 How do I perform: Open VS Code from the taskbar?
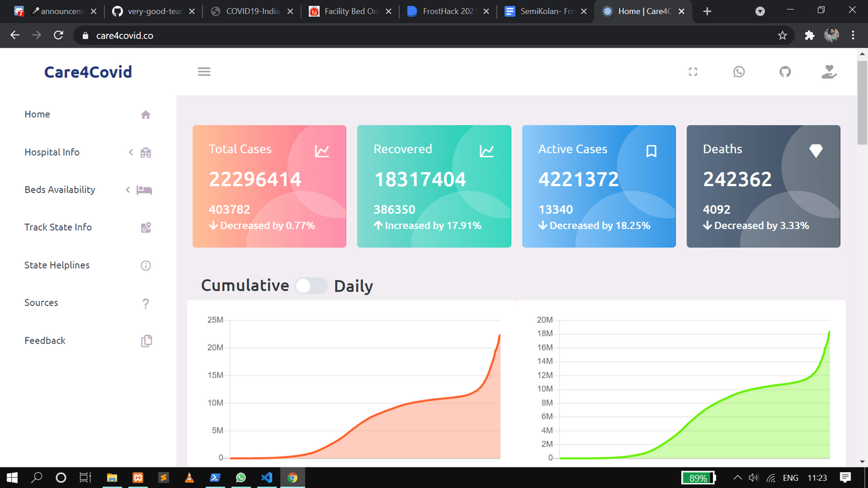(266, 478)
